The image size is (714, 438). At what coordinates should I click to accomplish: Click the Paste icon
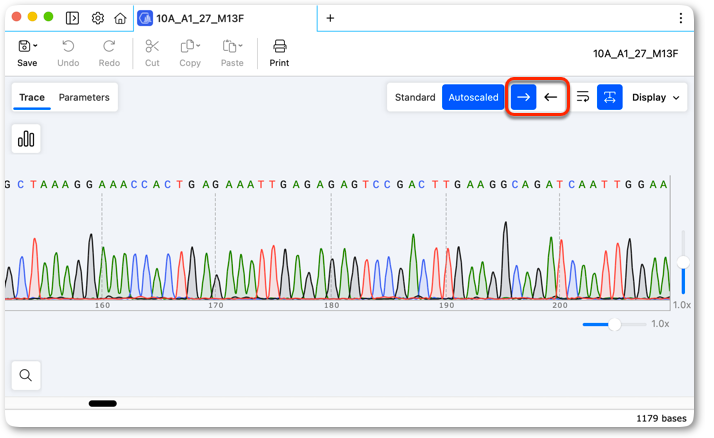click(x=229, y=46)
